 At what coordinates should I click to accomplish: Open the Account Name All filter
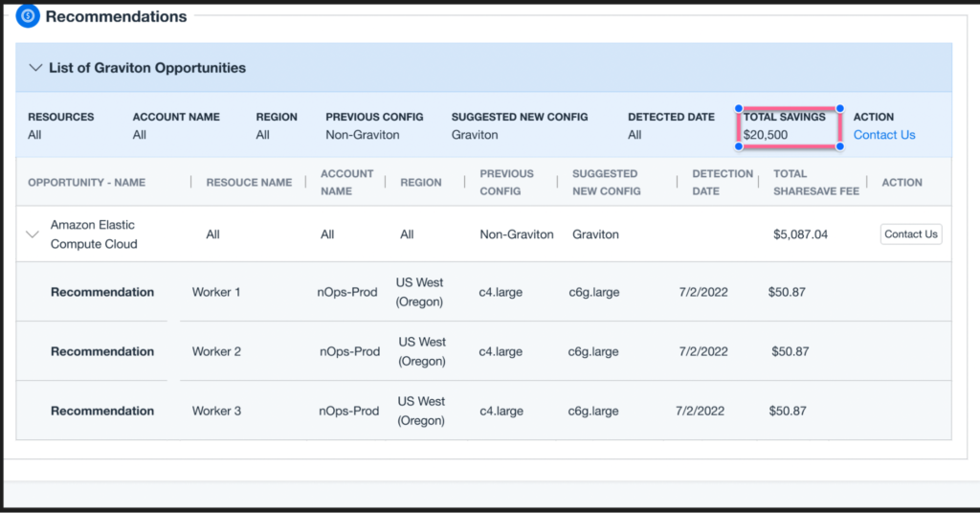click(139, 135)
